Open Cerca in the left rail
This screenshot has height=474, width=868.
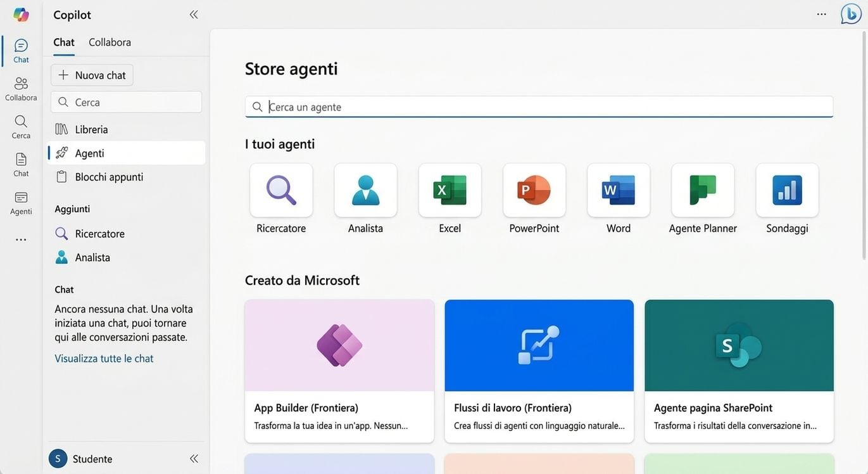point(21,127)
